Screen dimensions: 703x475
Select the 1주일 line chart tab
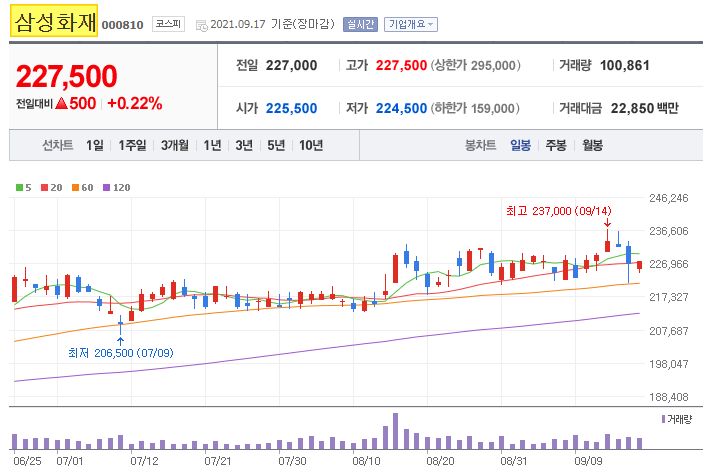[x=132, y=145]
